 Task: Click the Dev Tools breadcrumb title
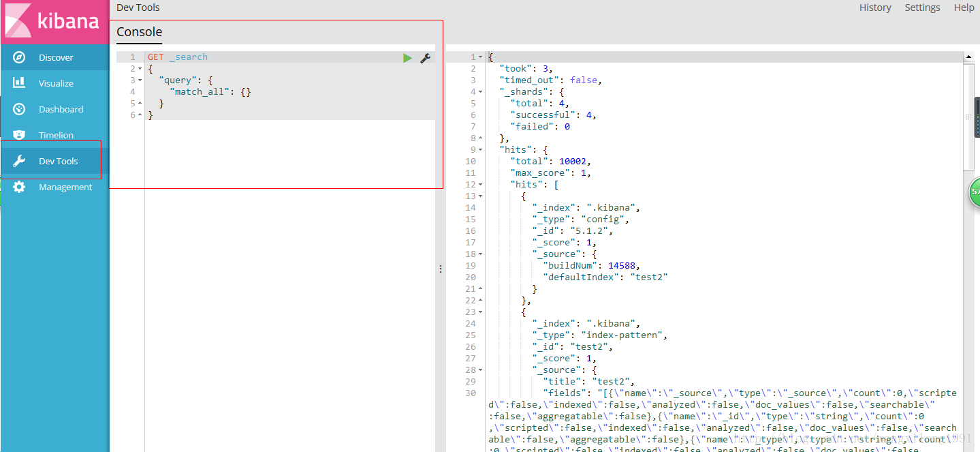tap(138, 7)
